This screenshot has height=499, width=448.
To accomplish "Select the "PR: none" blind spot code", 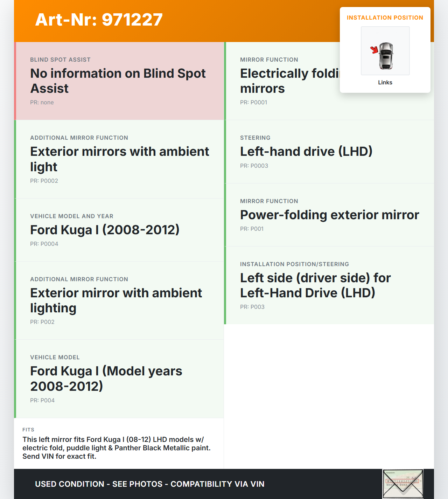I will click(x=42, y=102).
